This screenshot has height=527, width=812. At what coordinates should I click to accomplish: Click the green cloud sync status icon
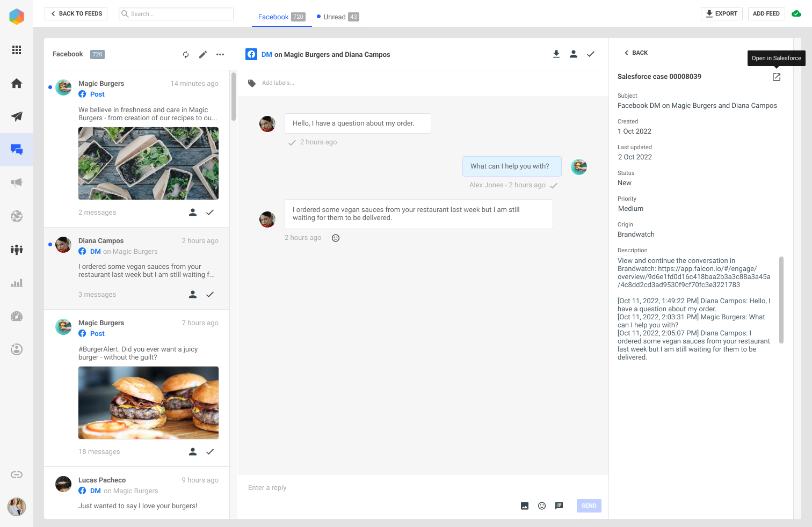796,14
